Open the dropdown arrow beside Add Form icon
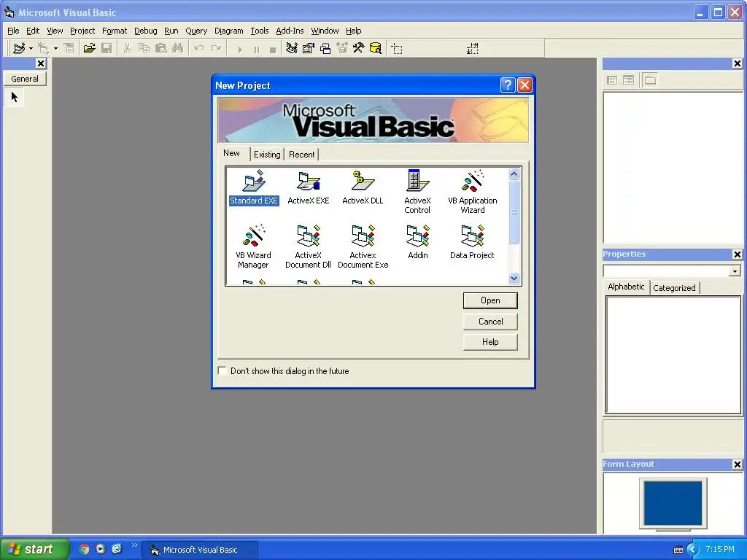747x560 pixels. pos(55,48)
